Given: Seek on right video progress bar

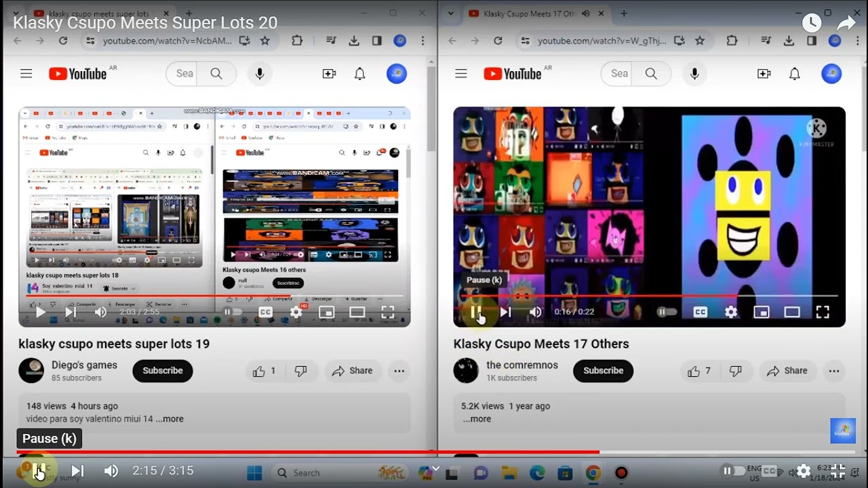Looking at the screenshot, I should click(x=649, y=296).
